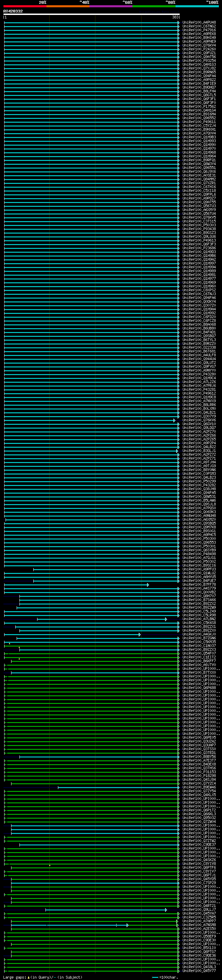Viewport: 222px width, 980px height.
Task: Select label UniRef100_B9RN65
Action: [199, 72]
